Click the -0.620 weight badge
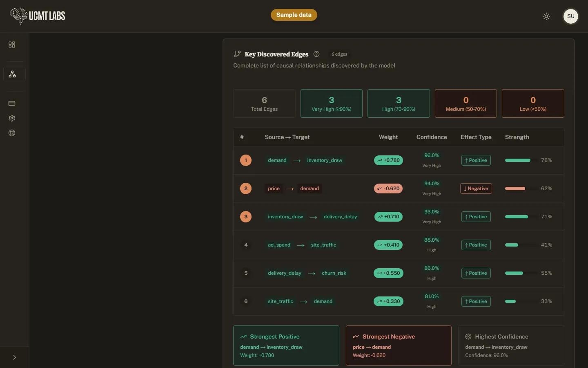 (x=388, y=188)
